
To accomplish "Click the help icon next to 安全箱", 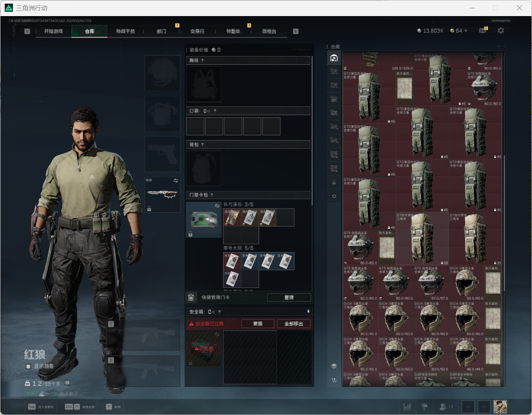I will point(219,311).
